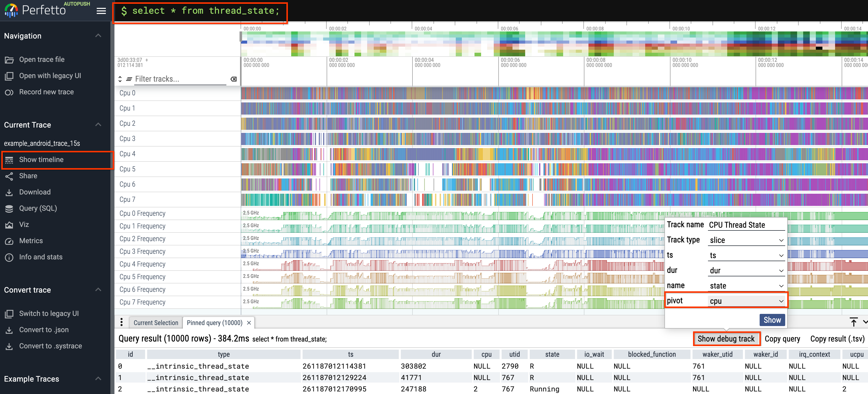
Task: Open the three-dot menu beside the tabs
Action: coord(121,322)
